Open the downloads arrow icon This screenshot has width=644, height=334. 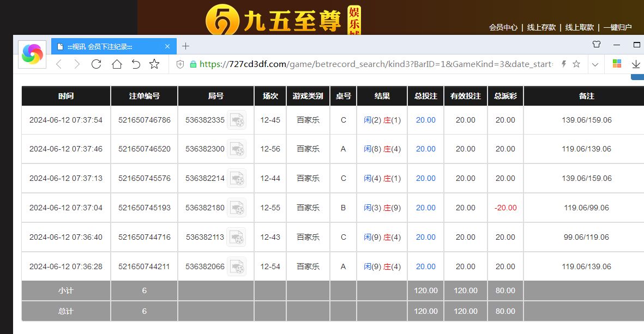(x=636, y=64)
